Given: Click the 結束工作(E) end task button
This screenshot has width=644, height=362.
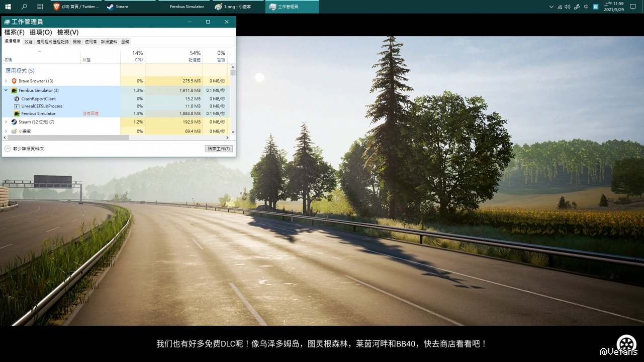Looking at the screenshot, I should click(219, 149).
